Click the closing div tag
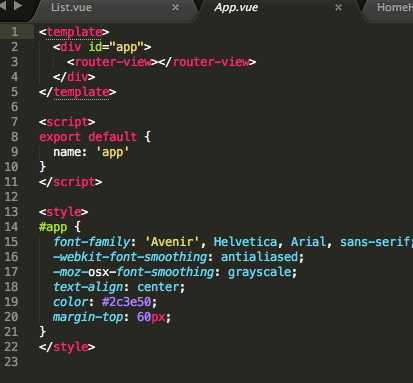This screenshot has height=383, width=413. (x=74, y=77)
